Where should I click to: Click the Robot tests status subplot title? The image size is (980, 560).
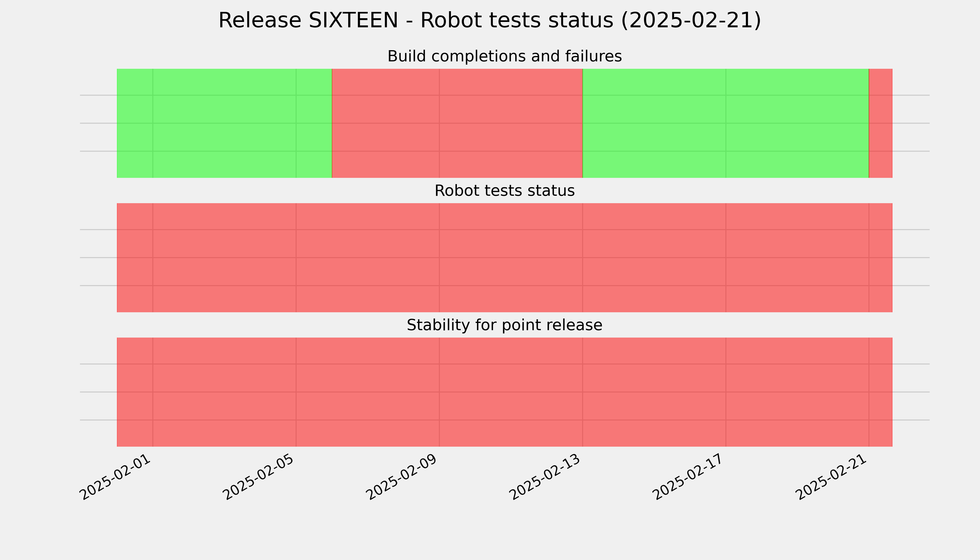(504, 191)
